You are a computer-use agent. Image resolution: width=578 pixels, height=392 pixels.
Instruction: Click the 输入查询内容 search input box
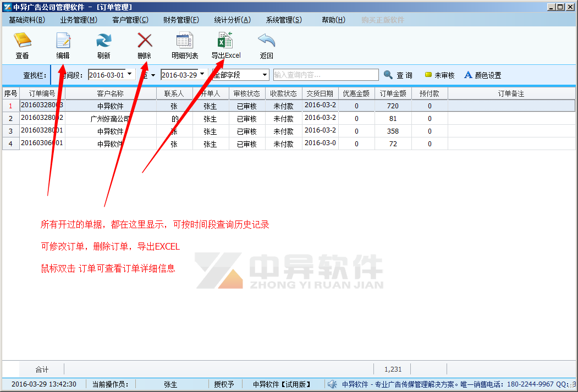[x=326, y=75]
